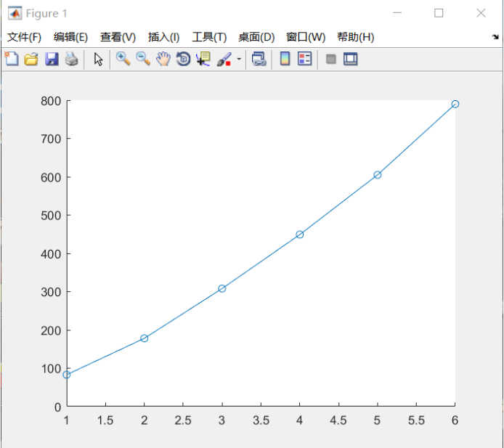
Task: Click the data point marker at x=5
Action: click(x=378, y=175)
